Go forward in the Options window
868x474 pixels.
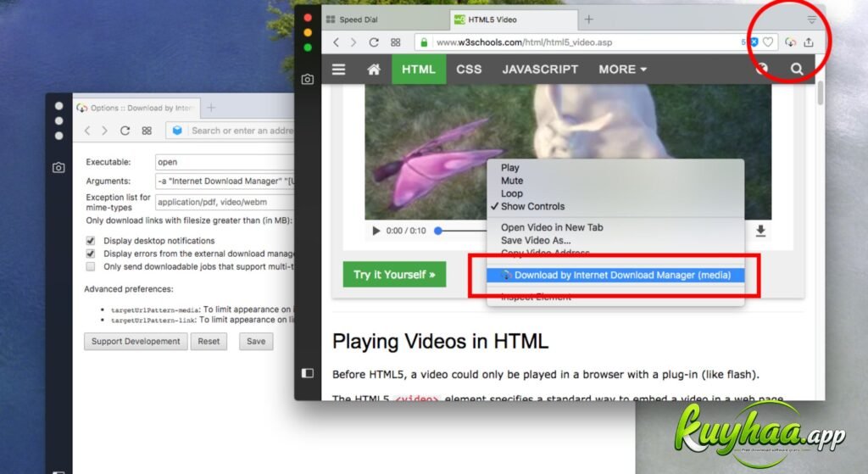click(104, 131)
